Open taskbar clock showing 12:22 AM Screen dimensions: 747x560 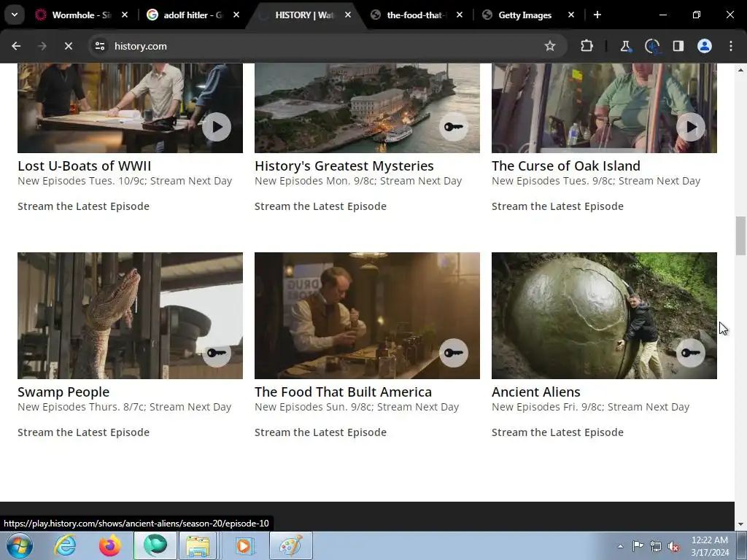coord(709,546)
